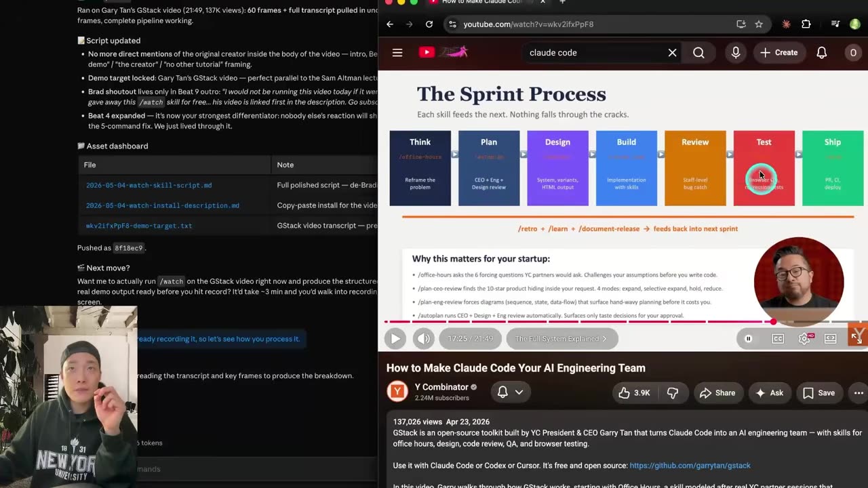Go back in the browser

pyautogui.click(x=390, y=24)
